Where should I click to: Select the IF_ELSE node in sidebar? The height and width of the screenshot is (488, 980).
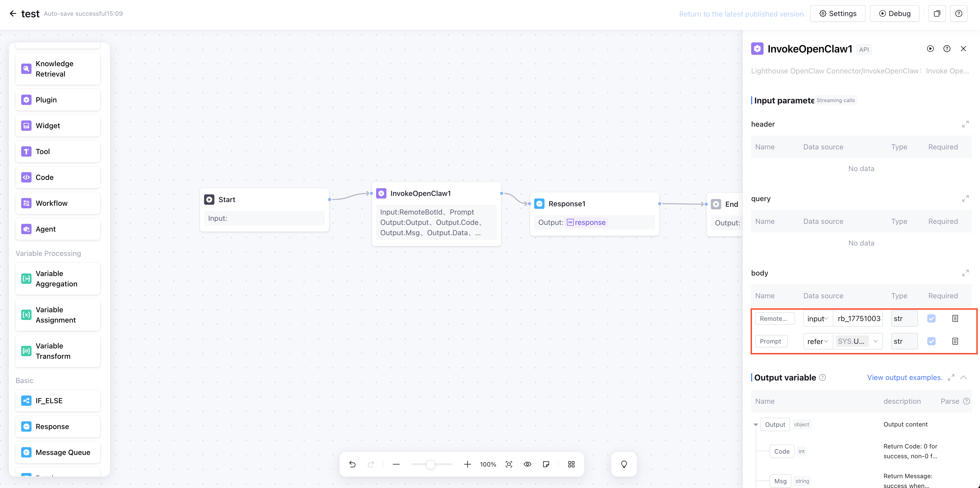[x=58, y=400]
